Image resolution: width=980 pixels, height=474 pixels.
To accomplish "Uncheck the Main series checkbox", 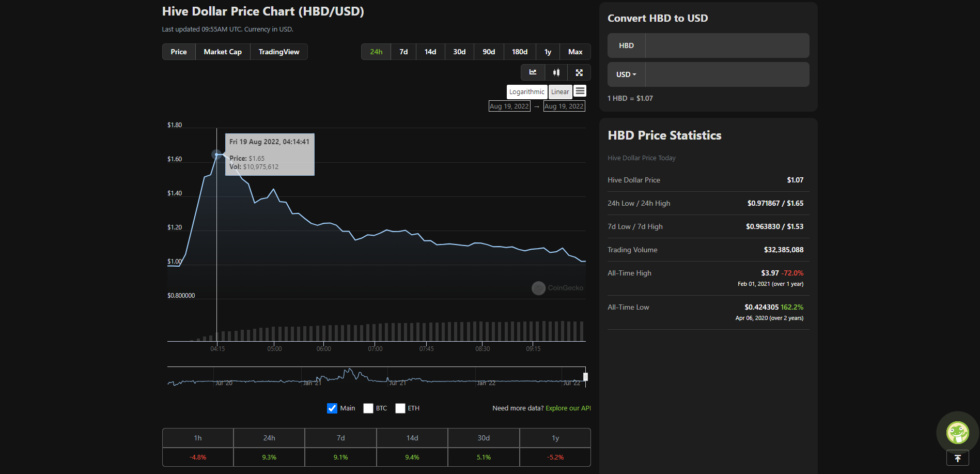I will (332, 408).
